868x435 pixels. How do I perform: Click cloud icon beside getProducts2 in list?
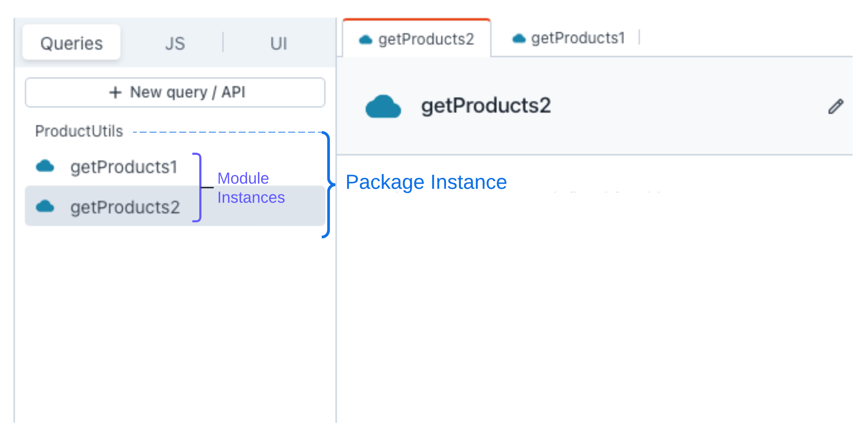[45, 206]
